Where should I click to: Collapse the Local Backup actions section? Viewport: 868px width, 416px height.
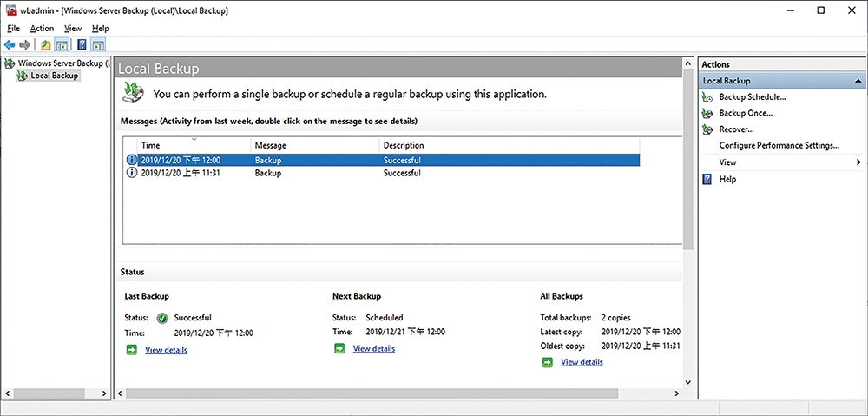pyautogui.click(x=858, y=81)
